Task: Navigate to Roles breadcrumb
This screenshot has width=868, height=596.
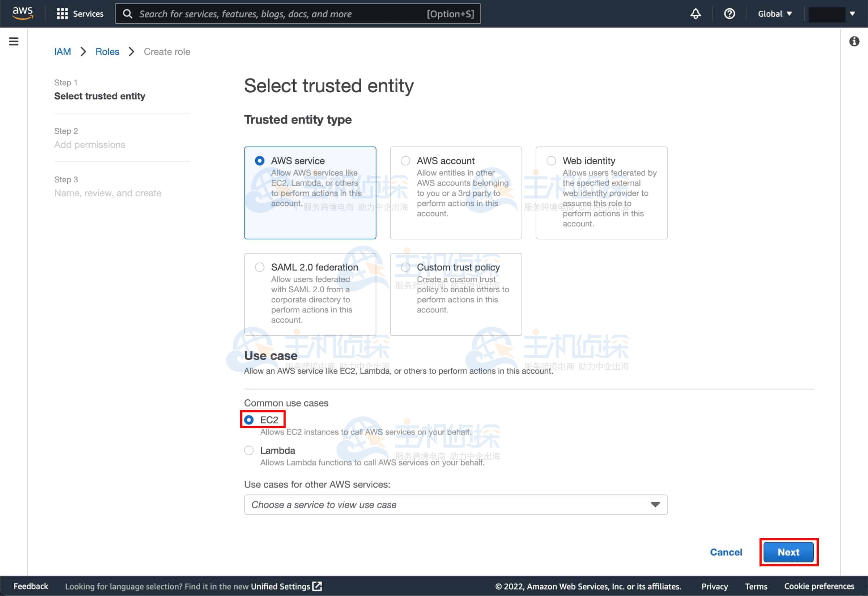Action: (x=107, y=51)
